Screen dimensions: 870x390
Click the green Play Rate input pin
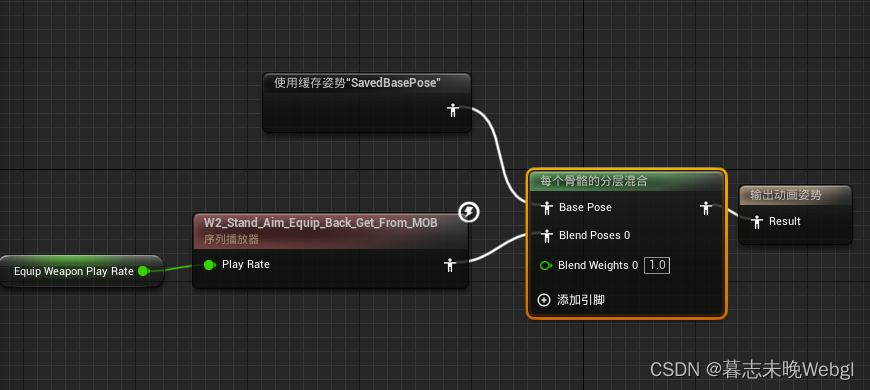coord(209,265)
